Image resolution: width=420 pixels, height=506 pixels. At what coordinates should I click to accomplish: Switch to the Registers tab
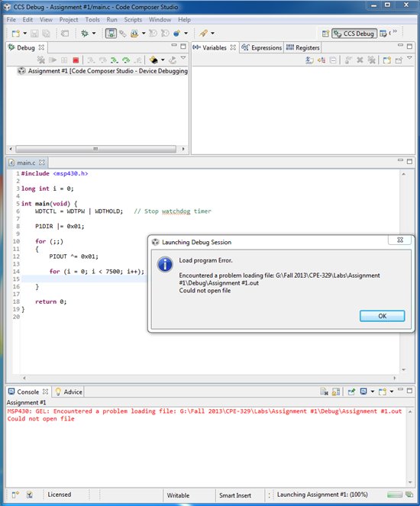coord(303,48)
